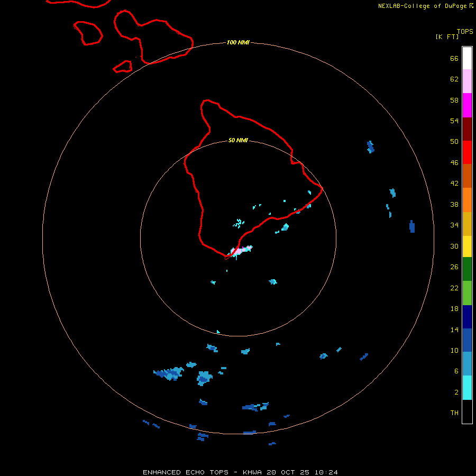This screenshot has width=476, height=476.
Task: Click the "26" legend value
Action: pos(454,267)
